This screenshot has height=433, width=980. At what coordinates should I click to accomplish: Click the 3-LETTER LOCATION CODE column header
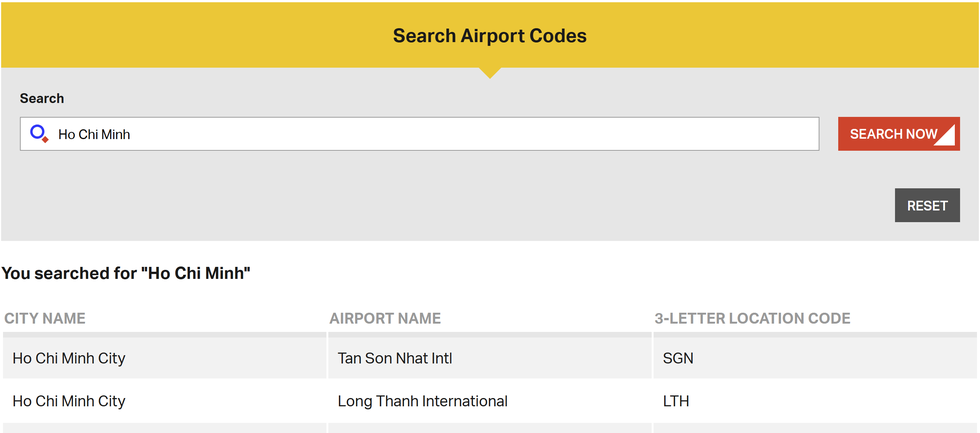(752, 318)
